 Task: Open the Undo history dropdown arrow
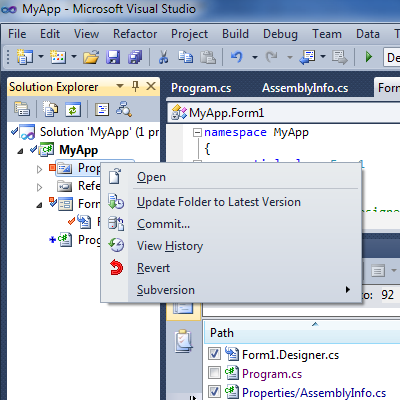click(x=255, y=57)
